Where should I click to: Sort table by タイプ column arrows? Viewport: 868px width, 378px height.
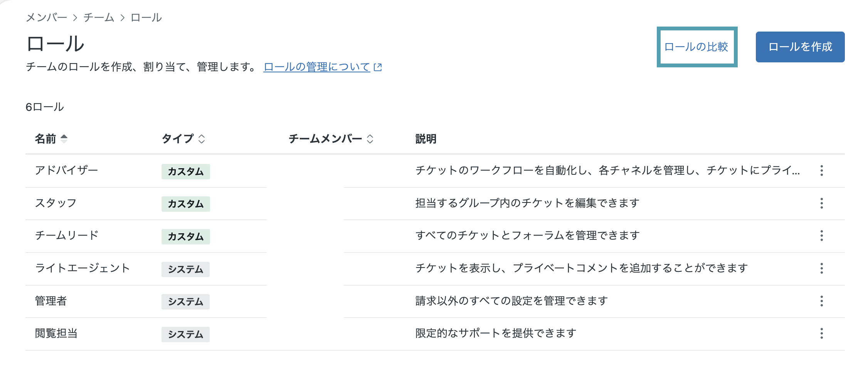click(202, 139)
